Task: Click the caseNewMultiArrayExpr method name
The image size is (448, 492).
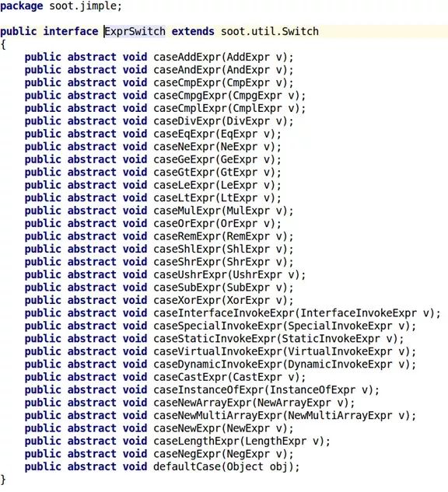Action: pyautogui.click(x=218, y=415)
